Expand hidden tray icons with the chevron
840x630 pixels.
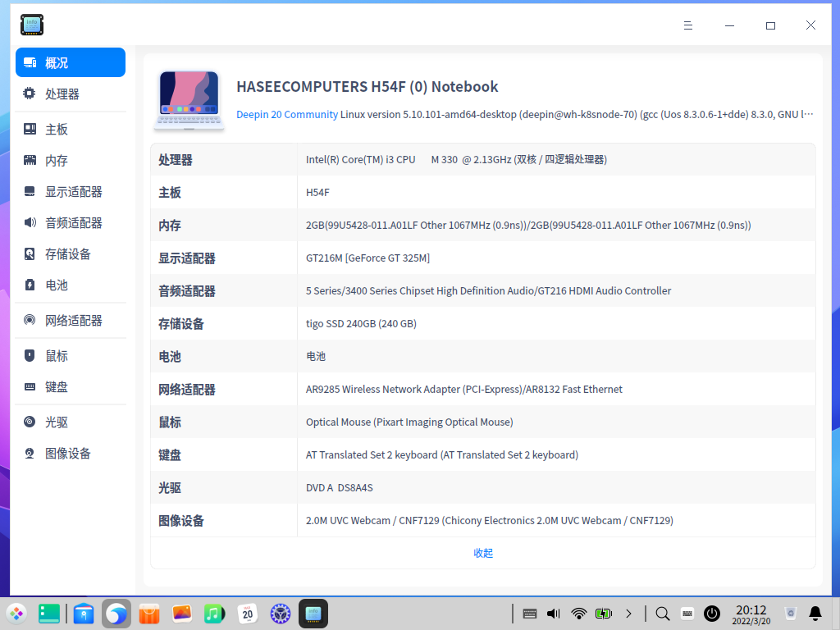point(629,613)
